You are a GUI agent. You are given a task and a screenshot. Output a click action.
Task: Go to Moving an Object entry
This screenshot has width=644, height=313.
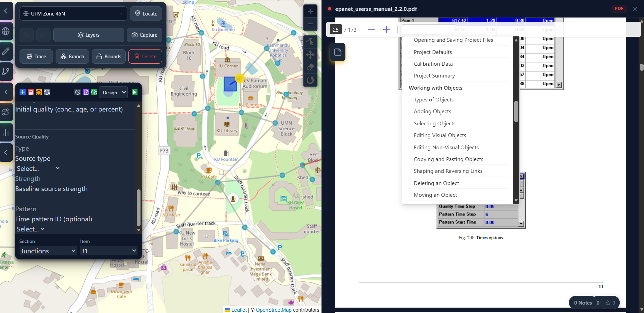(x=435, y=195)
